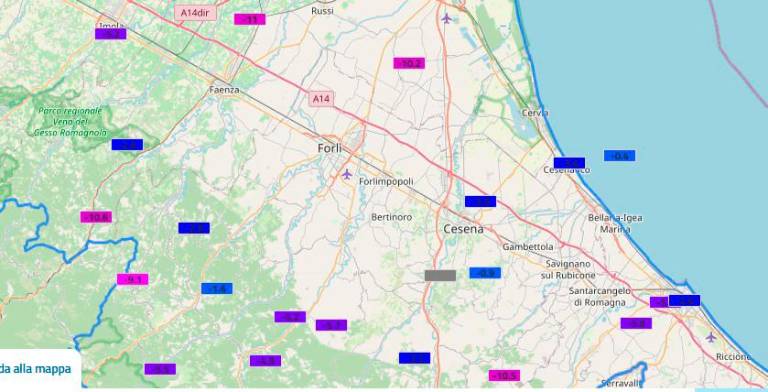Click the Savignano sul Rubicone label

coord(568,270)
